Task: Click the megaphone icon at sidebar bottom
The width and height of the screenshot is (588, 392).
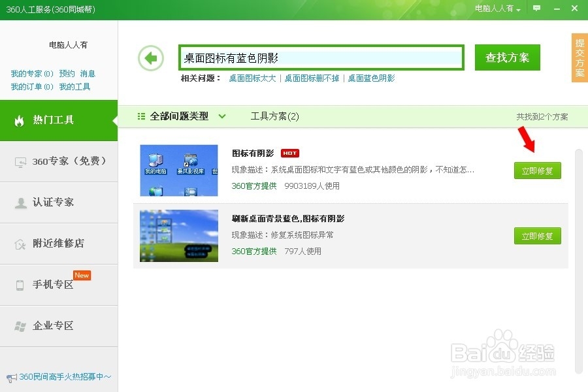Action: coord(12,378)
